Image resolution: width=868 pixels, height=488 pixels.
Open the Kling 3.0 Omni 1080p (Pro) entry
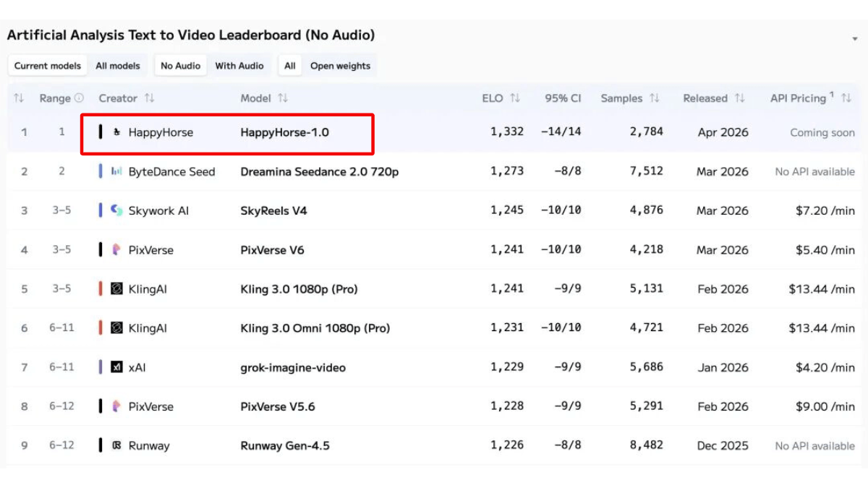click(x=315, y=328)
